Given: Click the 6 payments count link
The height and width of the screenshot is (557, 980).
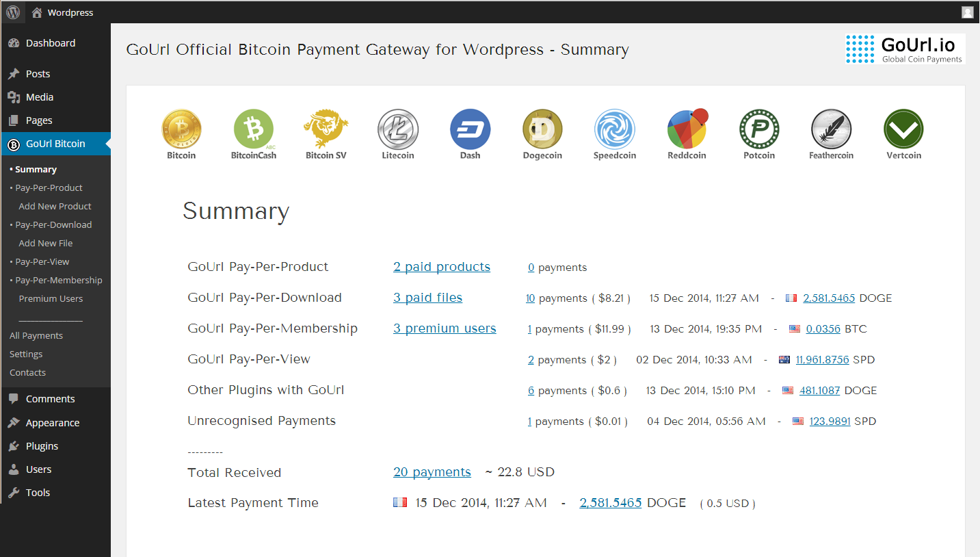Looking at the screenshot, I should pos(531,391).
